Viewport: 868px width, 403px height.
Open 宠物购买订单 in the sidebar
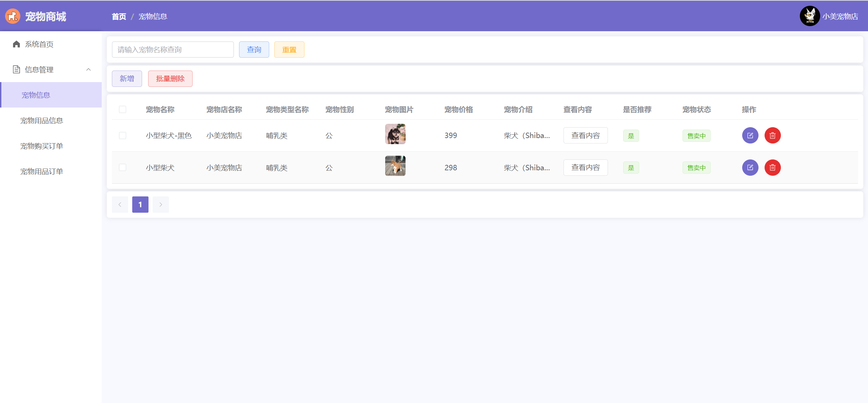pyautogui.click(x=42, y=146)
